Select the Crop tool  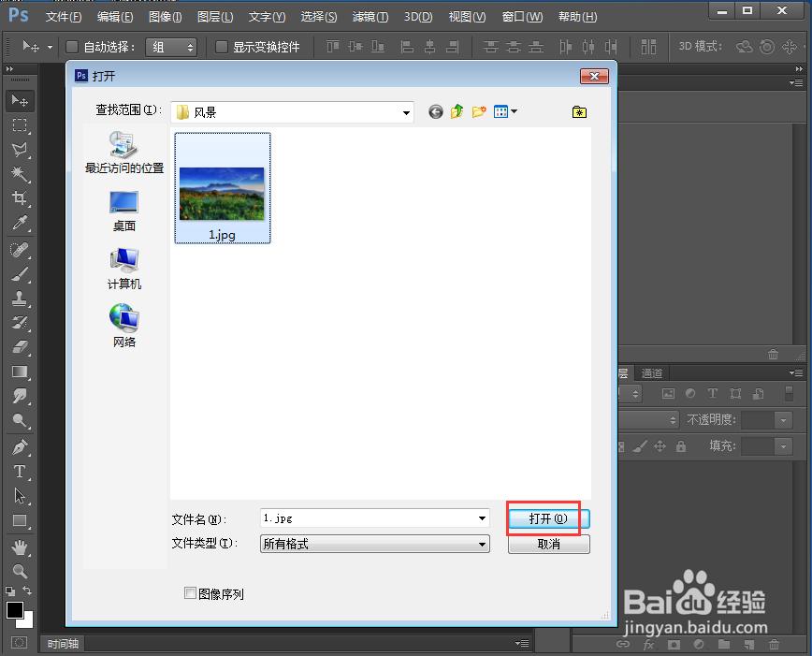(20, 198)
